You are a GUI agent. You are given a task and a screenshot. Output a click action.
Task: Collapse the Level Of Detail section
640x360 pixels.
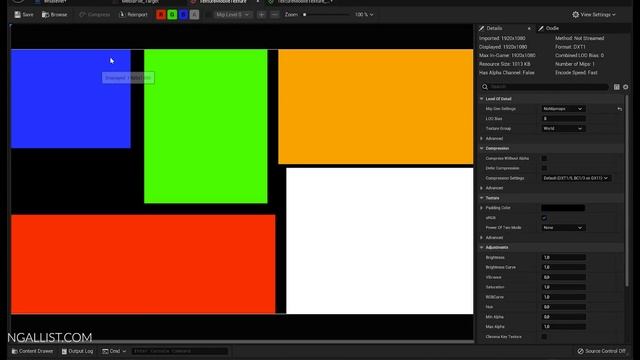(482, 99)
